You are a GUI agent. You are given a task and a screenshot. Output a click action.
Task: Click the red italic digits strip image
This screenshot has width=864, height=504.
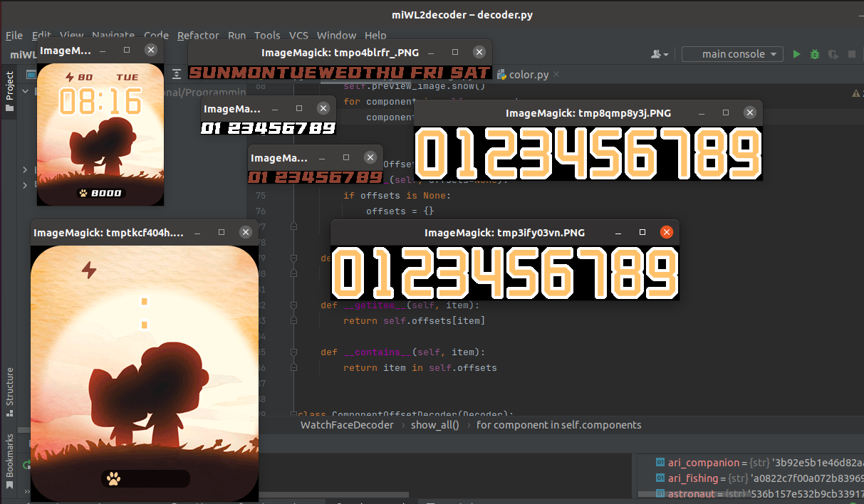coord(315,177)
